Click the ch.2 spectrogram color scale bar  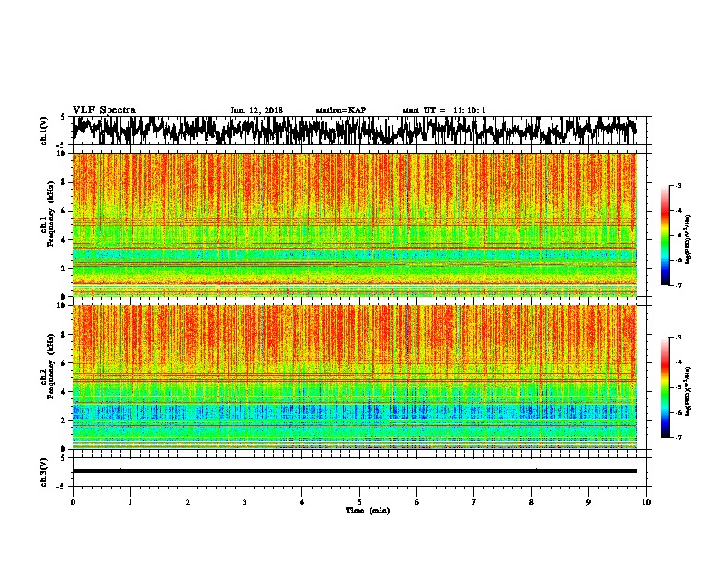coord(665,387)
